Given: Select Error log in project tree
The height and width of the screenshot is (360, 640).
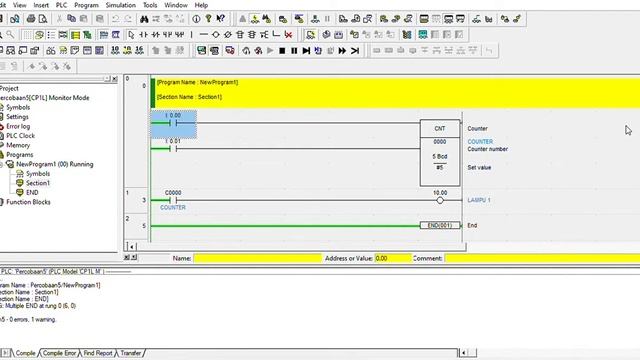Looking at the screenshot, I should pos(18,126).
